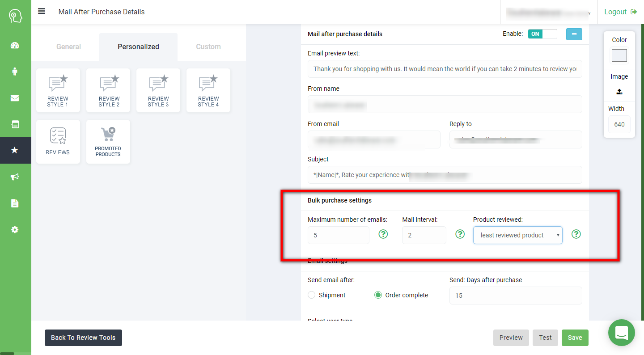Click the Test button
The height and width of the screenshot is (355, 644).
pyautogui.click(x=545, y=338)
